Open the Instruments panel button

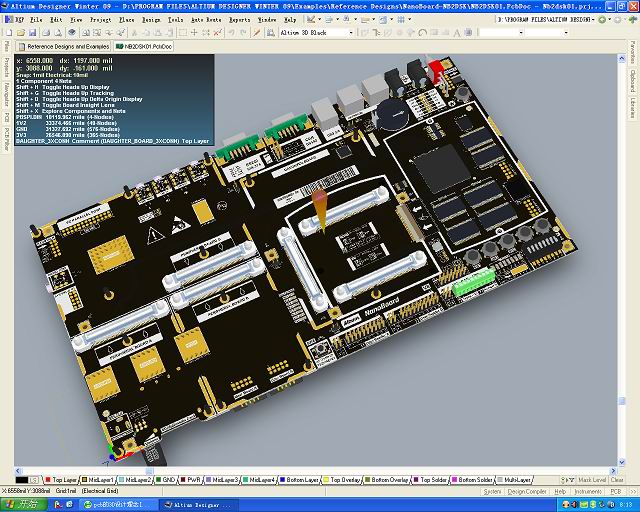pyautogui.click(x=588, y=491)
